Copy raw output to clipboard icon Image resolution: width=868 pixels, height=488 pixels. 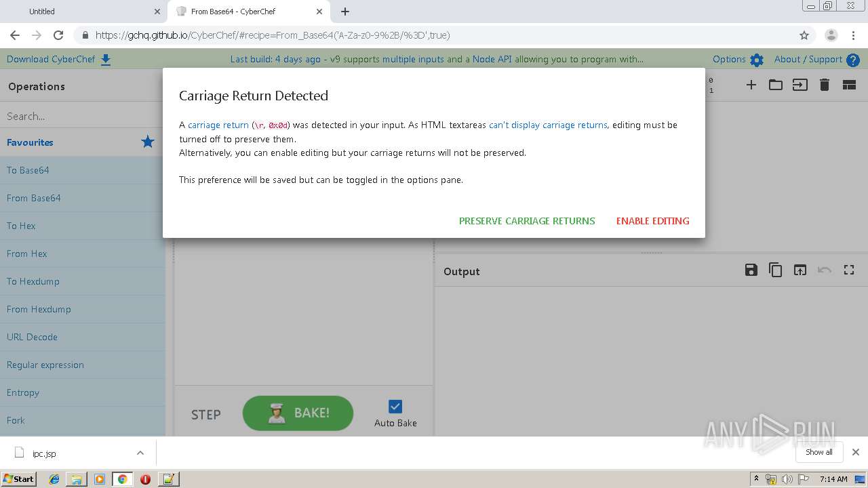(x=775, y=270)
